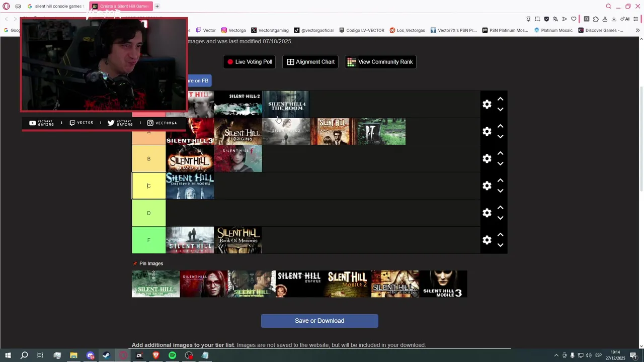
Task: Open Steam from the taskbar
Action: point(106,355)
